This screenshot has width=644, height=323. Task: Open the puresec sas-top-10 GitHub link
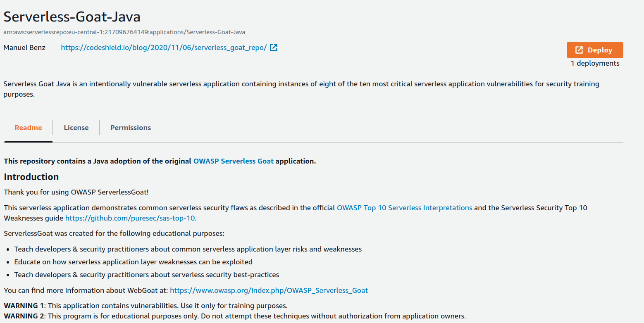pyautogui.click(x=130, y=218)
